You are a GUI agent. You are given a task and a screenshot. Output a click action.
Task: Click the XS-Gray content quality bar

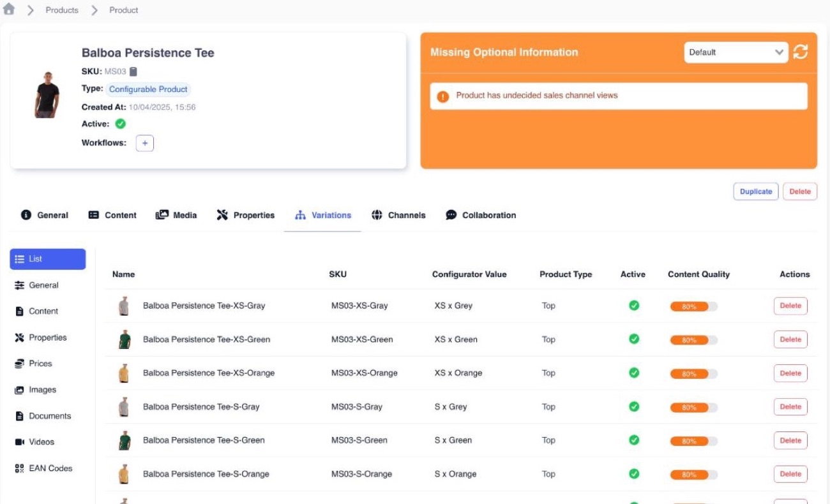[x=694, y=306]
